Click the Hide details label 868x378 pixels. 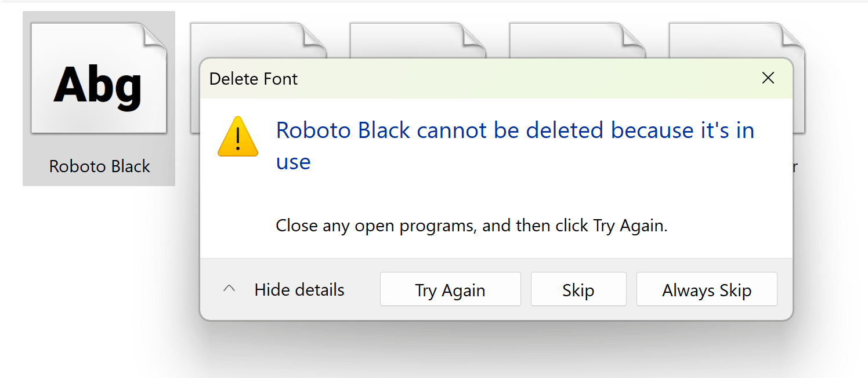299,289
